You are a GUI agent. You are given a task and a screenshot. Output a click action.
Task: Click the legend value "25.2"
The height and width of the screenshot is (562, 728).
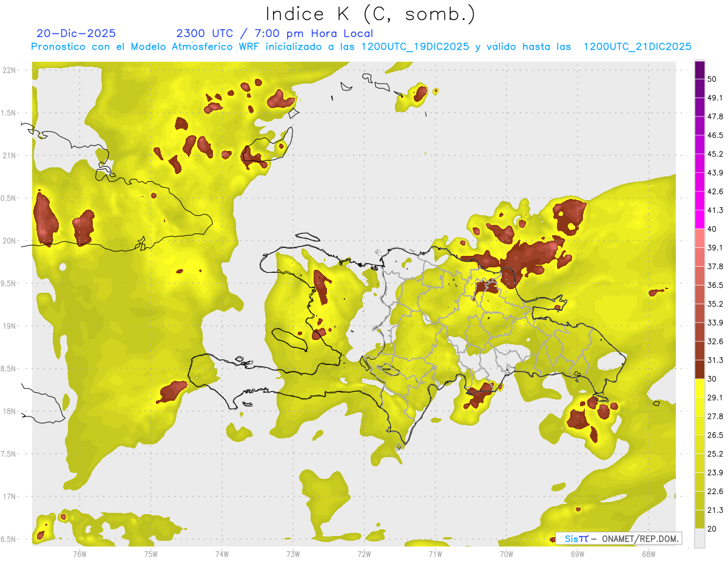coord(715,455)
